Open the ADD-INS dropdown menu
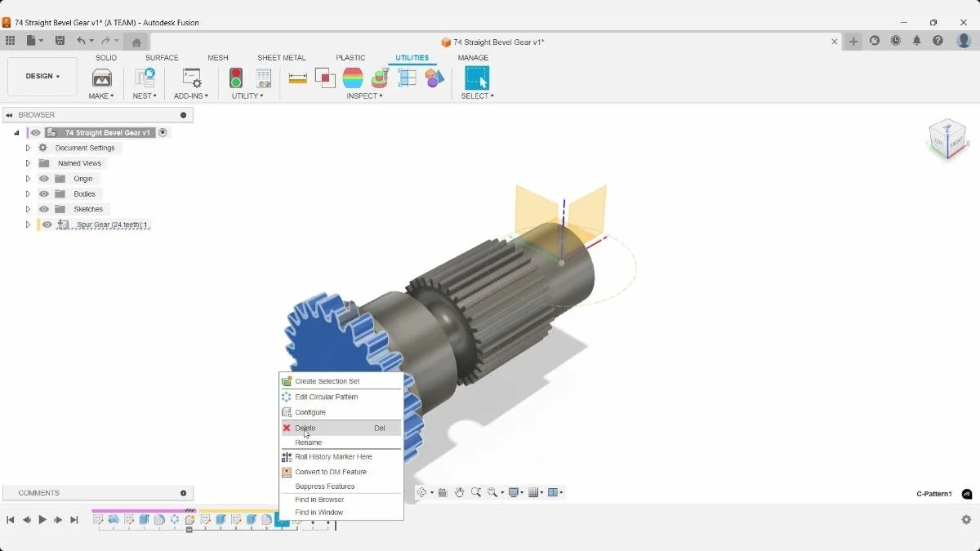 tap(191, 96)
